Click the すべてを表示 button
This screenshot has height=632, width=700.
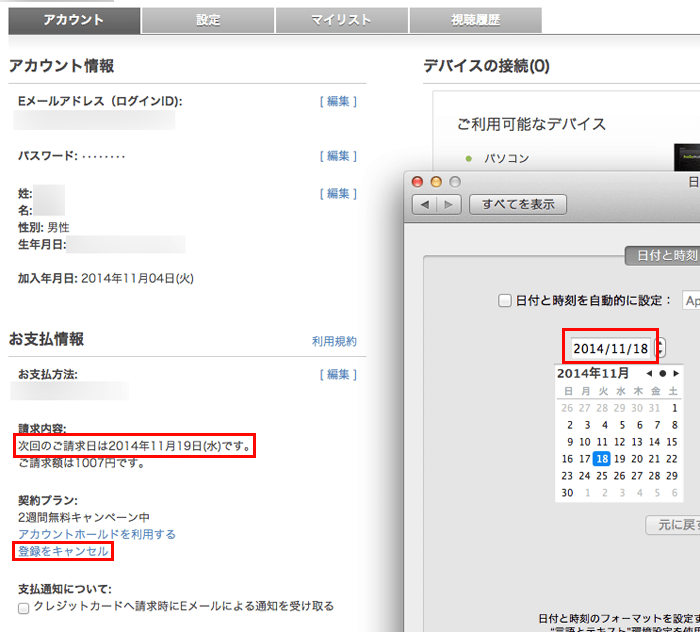click(x=518, y=205)
